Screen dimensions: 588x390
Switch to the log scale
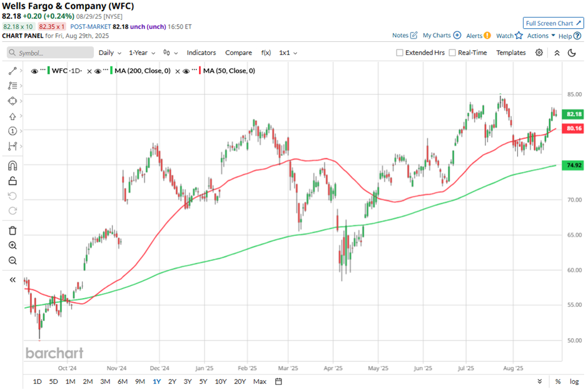(574, 381)
